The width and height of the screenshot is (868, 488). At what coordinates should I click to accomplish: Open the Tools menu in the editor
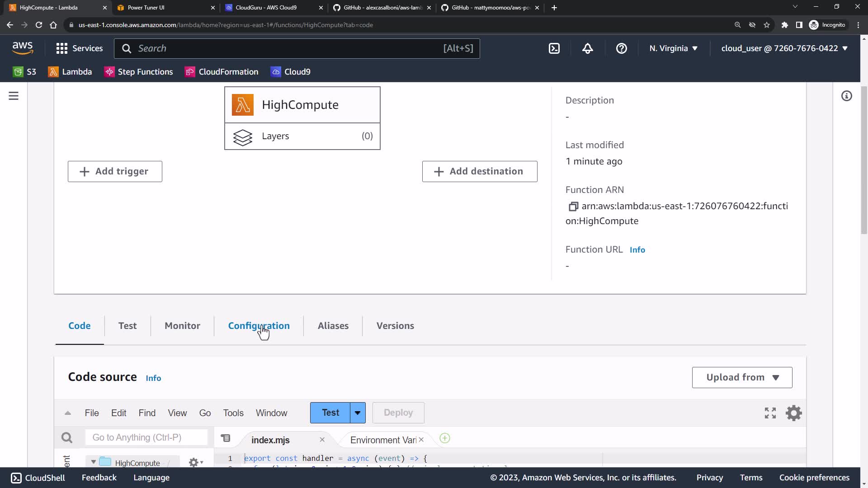[x=233, y=413]
